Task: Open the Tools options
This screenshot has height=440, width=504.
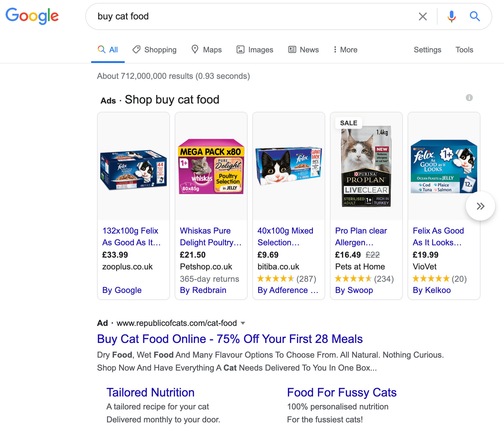Action: click(464, 50)
